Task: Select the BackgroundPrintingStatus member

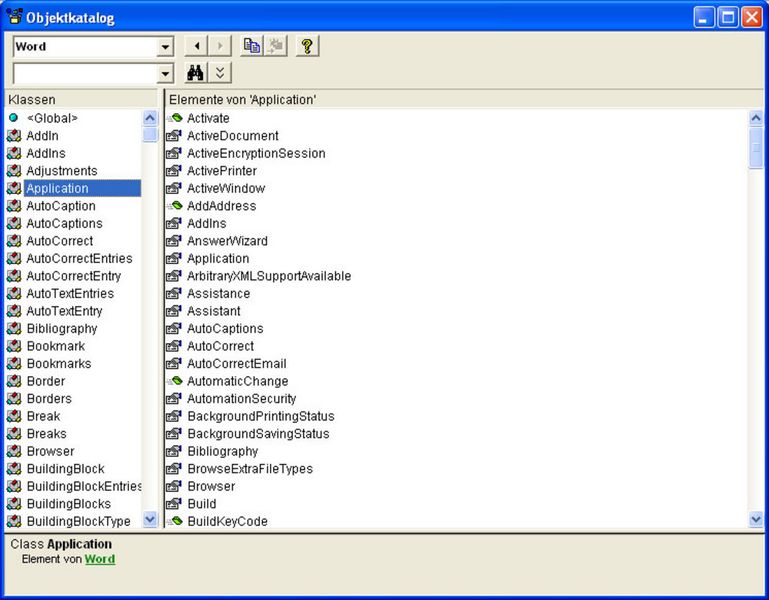Action: (260, 417)
